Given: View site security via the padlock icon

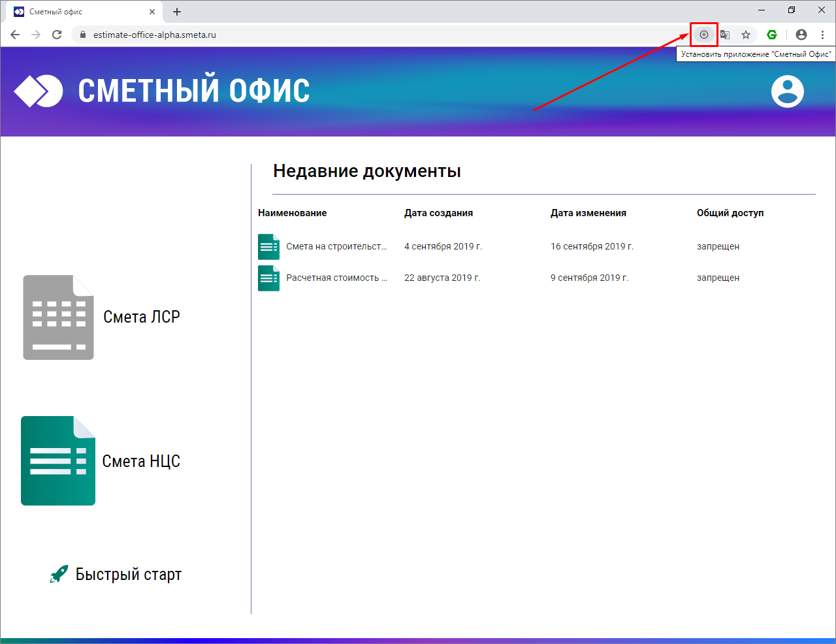Looking at the screenshot, I should pos(83,35).
